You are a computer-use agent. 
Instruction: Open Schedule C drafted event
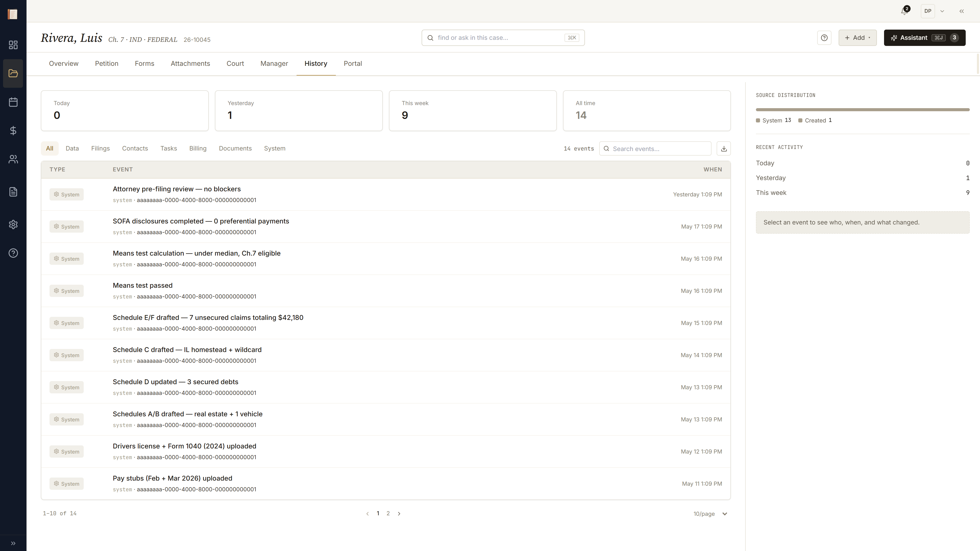tap(386, 355)
